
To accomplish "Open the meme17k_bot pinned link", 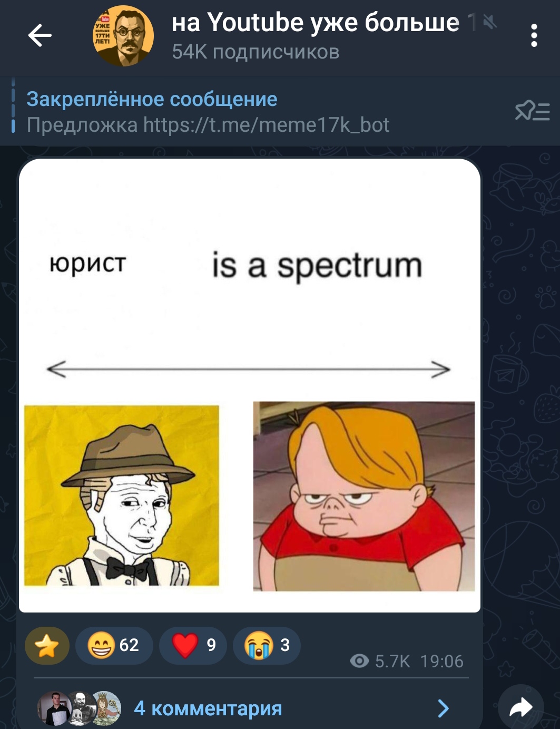I will pos(266,125).
